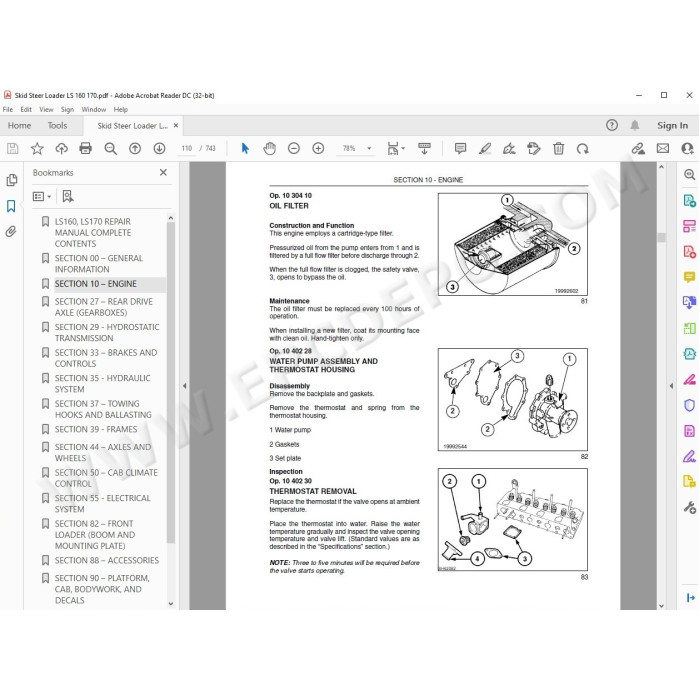Click document scrollbar down arrow
Image resolution: width=700 pixels, height=700 pixels.
tap(661, 606)
